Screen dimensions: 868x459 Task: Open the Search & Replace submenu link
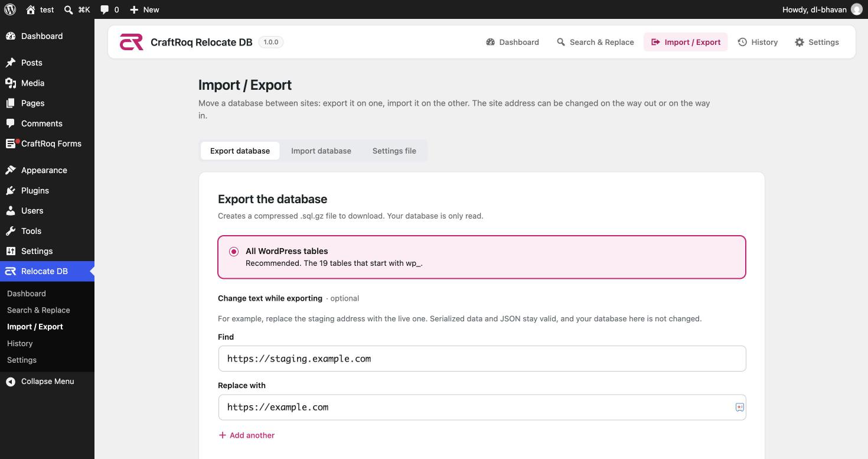(38, 310)
